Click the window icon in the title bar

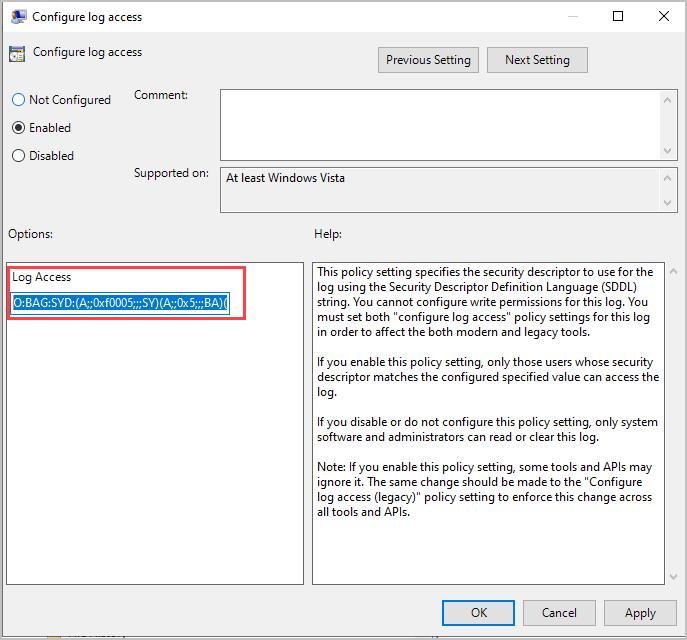(17, 17)
